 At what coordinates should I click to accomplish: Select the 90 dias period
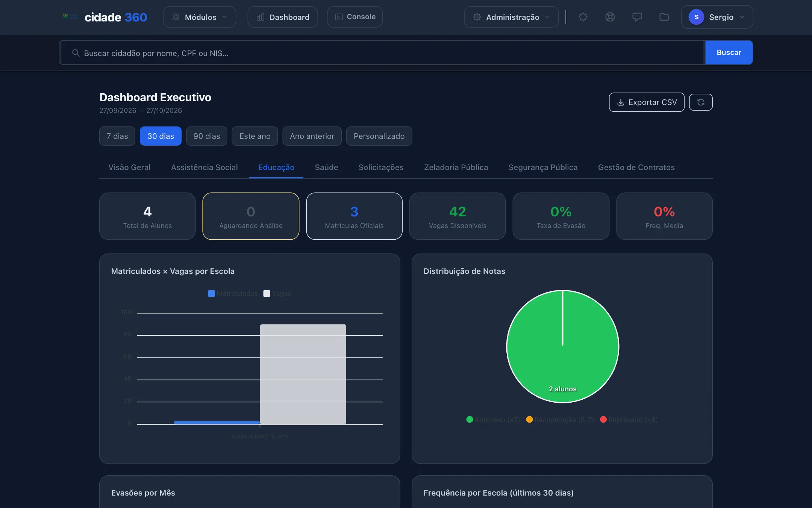pyautogui.click(x=206, y=136)
